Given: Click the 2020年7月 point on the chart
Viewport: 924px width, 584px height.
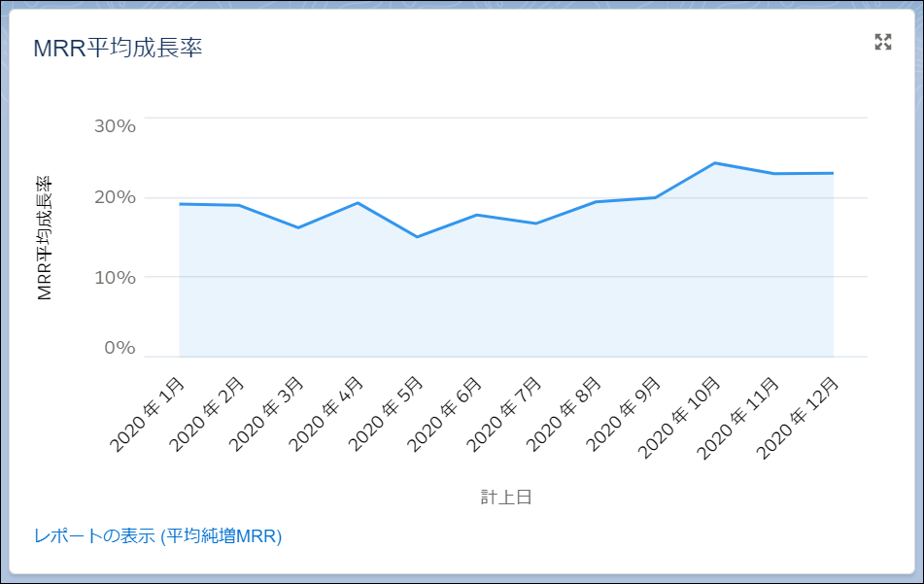Looking at the screenshot, I should pyautogui.click(x=537, y=223).
